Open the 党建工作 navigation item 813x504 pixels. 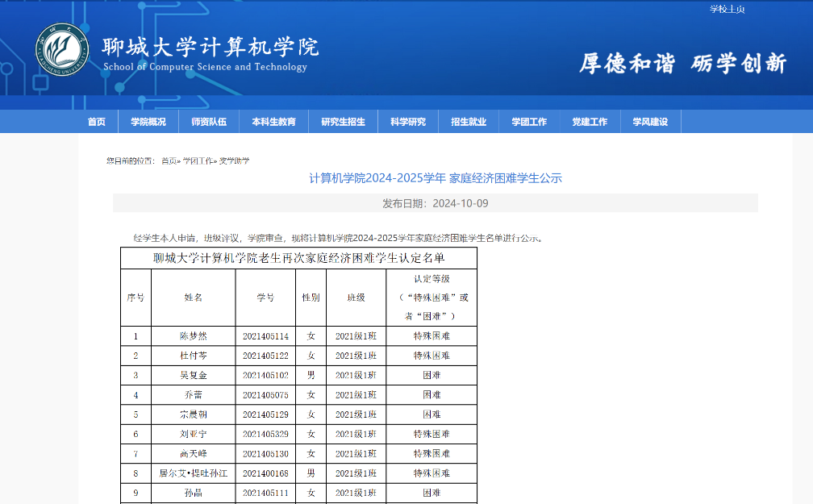tap(590, 122)
